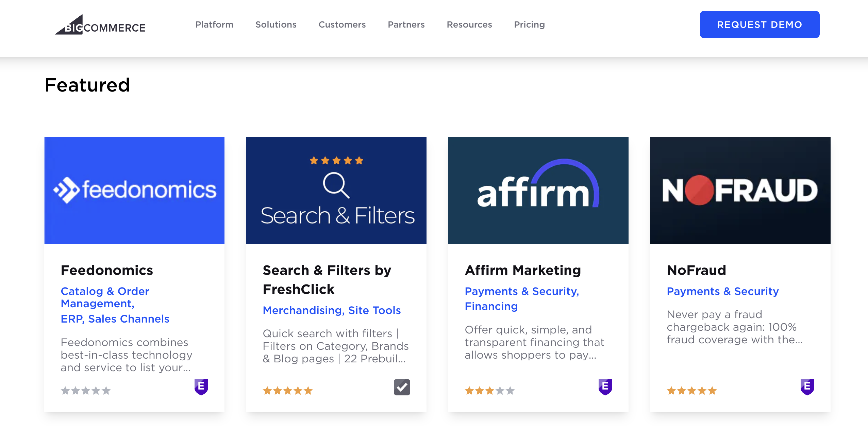Click the Affirm Marketing Elite partner badge
The width and height of the screenshot is (868, 426).
tap(605, 387)
